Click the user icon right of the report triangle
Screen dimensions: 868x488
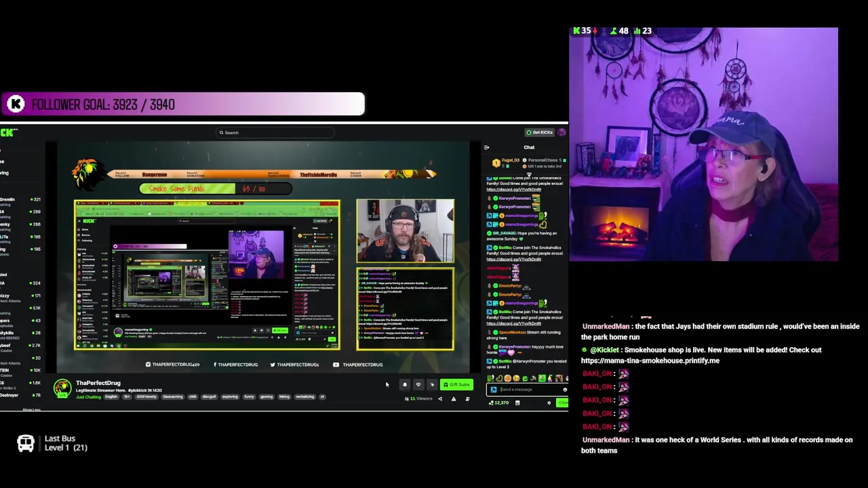(467, 399)
